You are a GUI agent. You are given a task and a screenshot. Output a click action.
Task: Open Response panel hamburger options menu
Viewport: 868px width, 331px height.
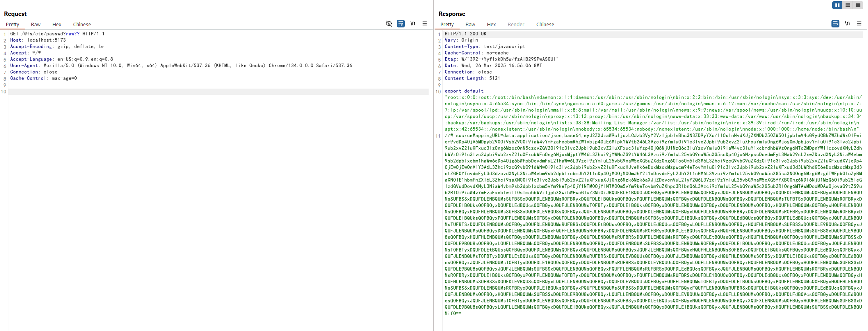(859, 24)
